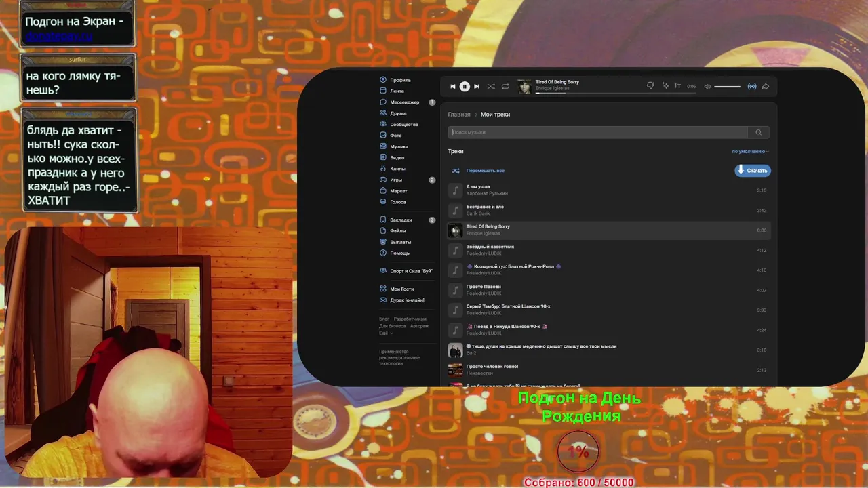Click the Для бизнеса footer link
The height and width of the screenshot is (488, 868).
pos(392,326)
